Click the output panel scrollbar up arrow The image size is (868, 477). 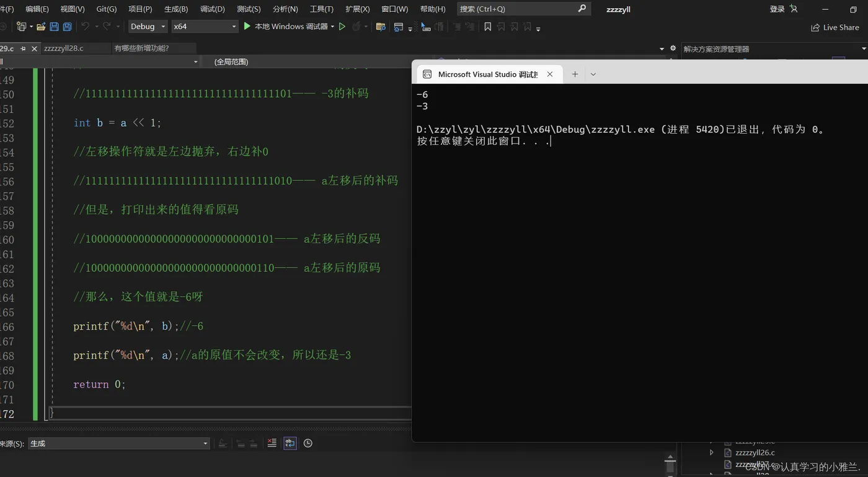click(670, 457)
